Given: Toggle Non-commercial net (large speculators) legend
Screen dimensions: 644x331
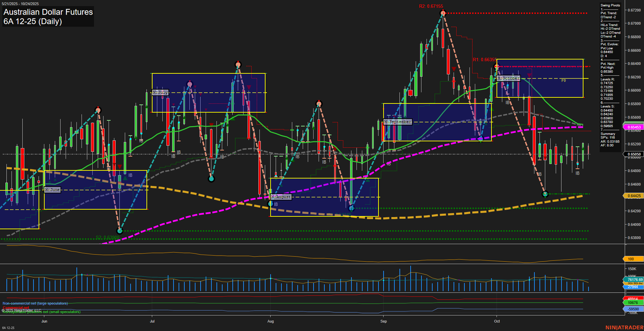Looking at the screenshot, I should pos(35,303).
